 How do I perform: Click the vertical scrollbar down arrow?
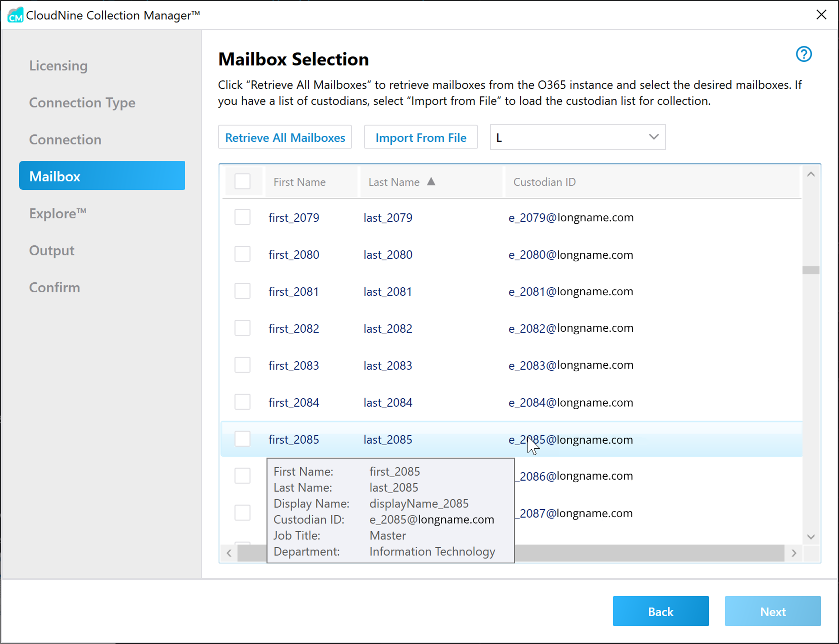tap(811, 537)
